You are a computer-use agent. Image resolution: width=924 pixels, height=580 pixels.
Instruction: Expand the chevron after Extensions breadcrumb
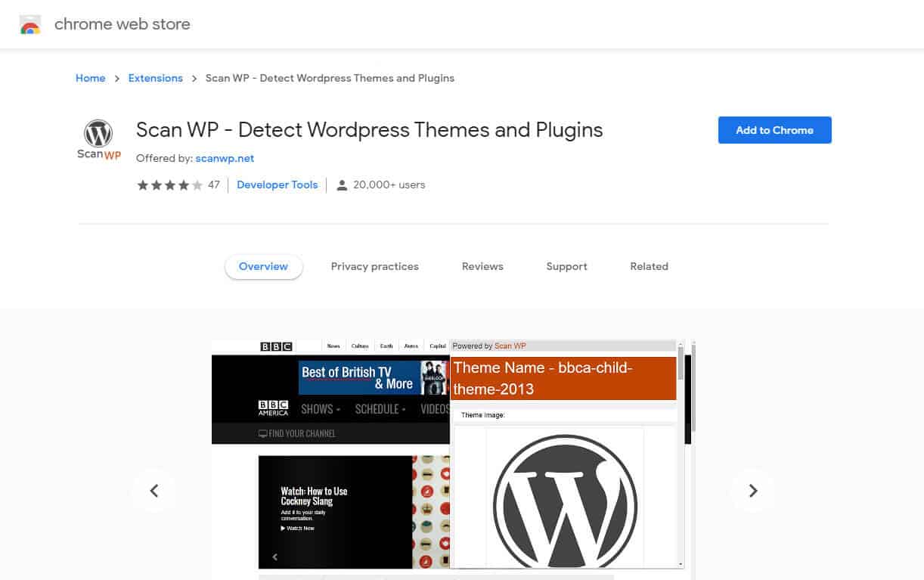194,78
